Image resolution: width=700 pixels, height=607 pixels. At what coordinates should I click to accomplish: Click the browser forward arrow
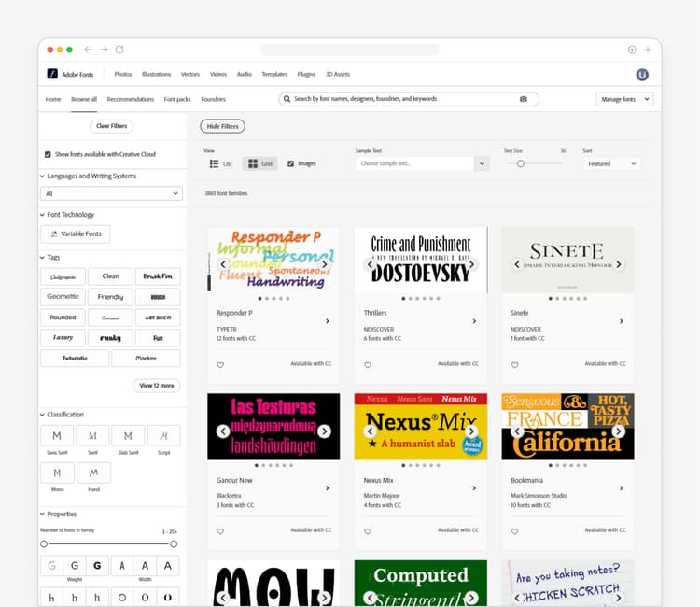[x=104, y=49]
